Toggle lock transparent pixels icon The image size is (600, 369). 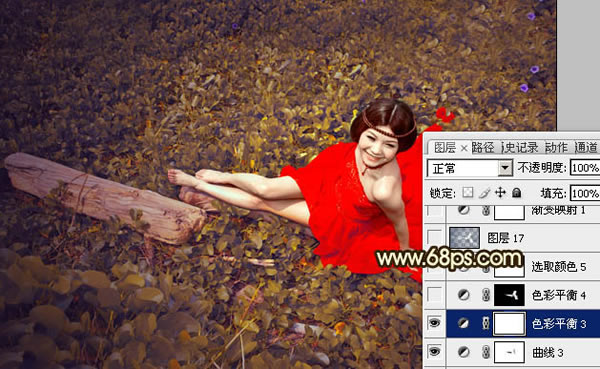(468, 193)
